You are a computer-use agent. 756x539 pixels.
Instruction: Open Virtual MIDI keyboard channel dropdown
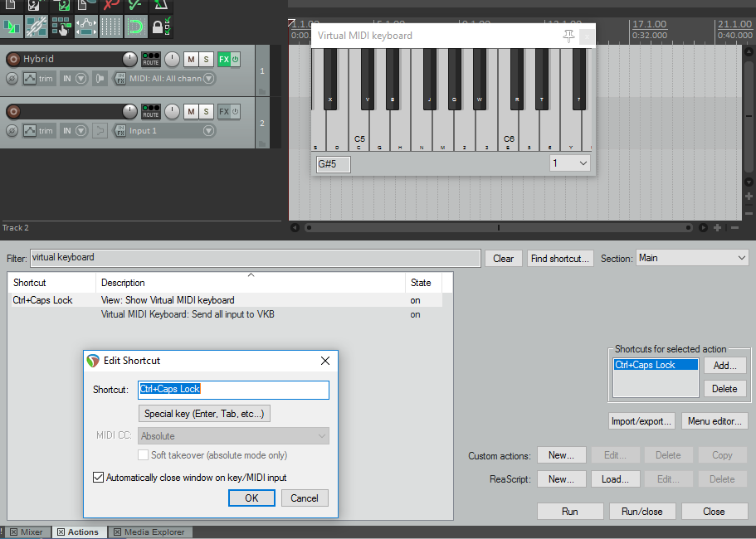pyautogui.click(x=570, y=163)
